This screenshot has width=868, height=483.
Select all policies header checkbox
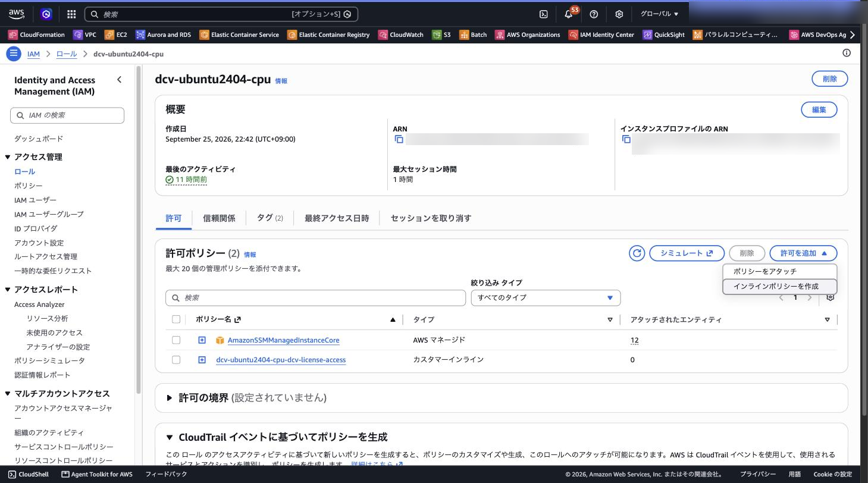(x=176, y=319)
